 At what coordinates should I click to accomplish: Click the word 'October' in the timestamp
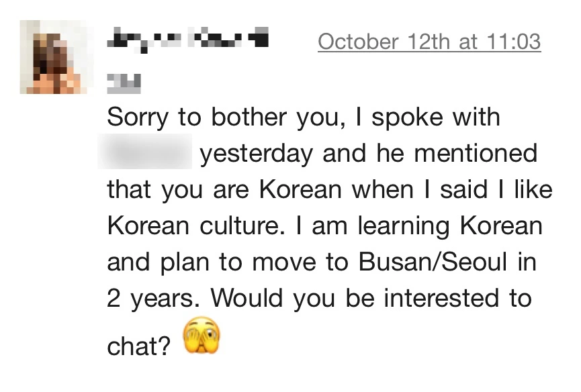(x=358, y=42)
